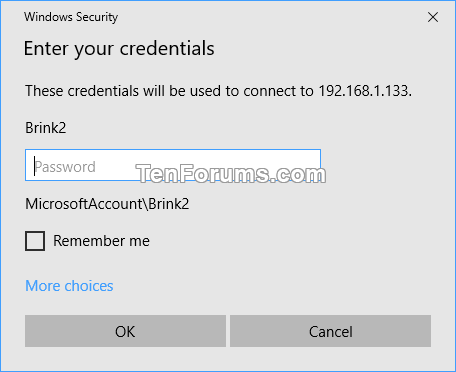Abort the connection by clicking Cancel
Image resolution: width=456 pixels, height=372 pixels.
pos(330,331)
